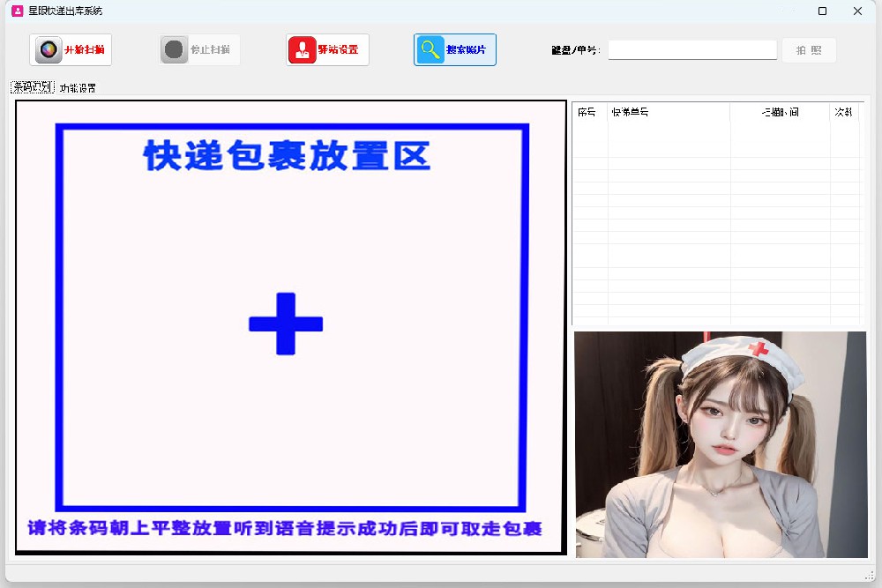
Task: Click the 扫描时间 column header
Action: [780, 113]
